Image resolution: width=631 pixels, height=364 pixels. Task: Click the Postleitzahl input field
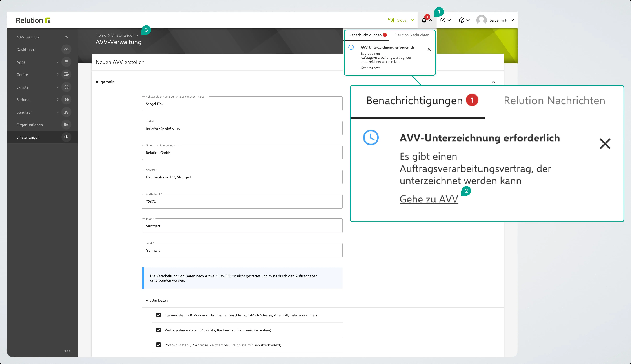[242, 201]
